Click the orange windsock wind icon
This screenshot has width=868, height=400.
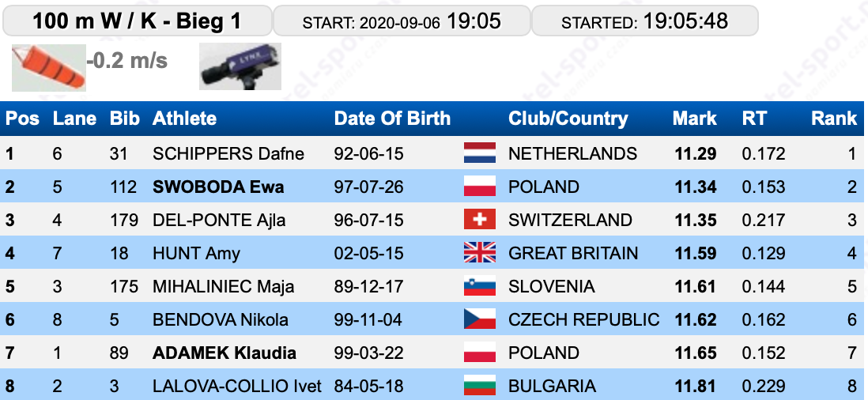[x=49, y=67]
